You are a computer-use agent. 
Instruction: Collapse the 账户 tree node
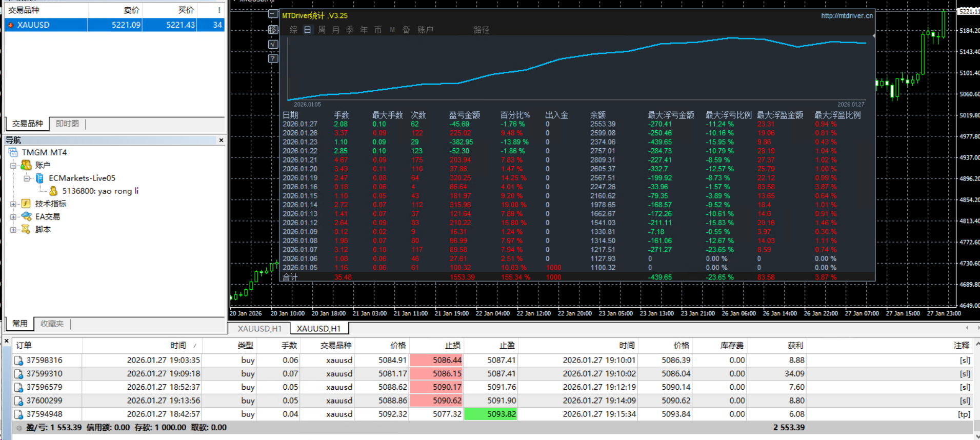click(13, 165)
